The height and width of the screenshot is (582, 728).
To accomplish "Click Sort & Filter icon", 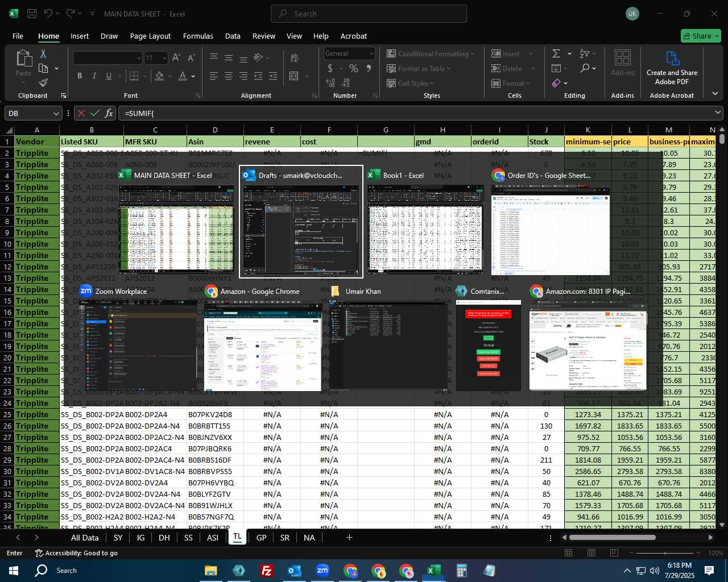I will 585,53.
